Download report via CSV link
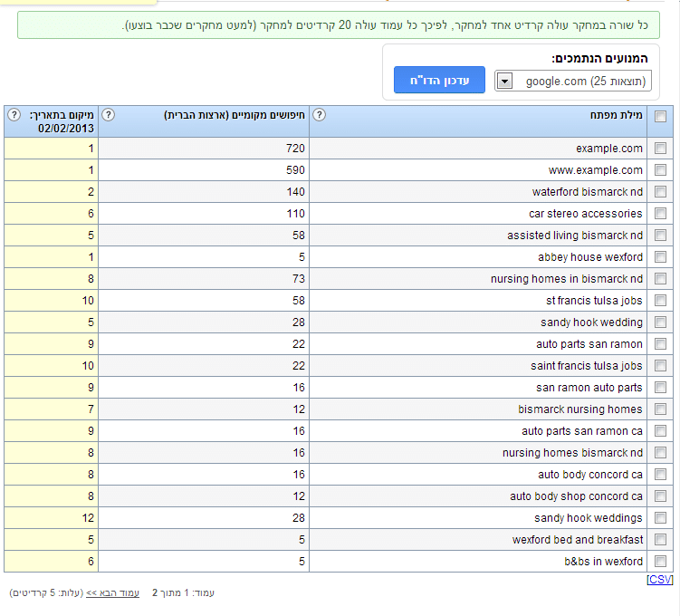680x616 pixels. pyautogui.click(x=659, y=580)
